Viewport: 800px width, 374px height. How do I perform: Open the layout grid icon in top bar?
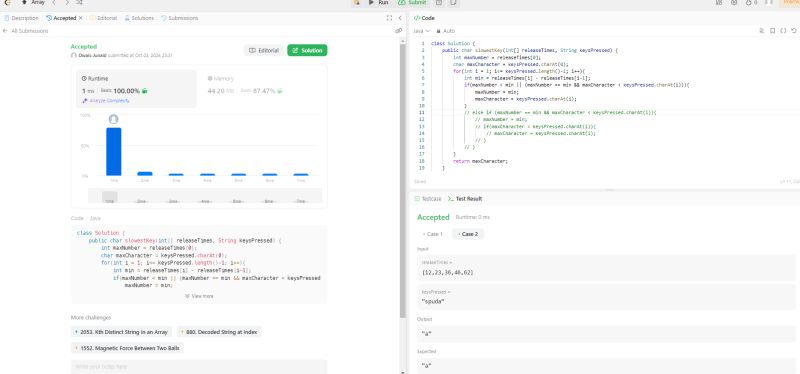(719, 3)
